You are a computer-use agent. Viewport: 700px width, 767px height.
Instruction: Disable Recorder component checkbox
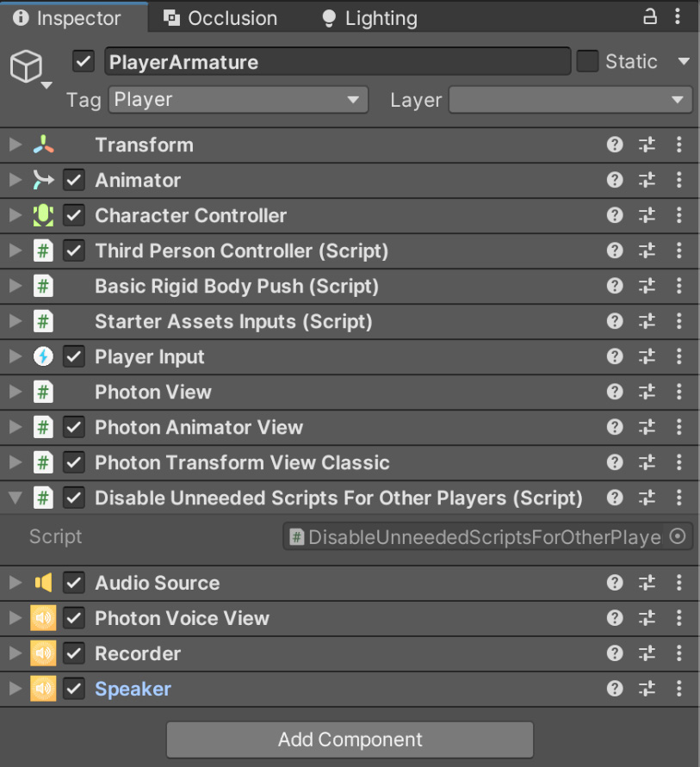tap(74, 653)
